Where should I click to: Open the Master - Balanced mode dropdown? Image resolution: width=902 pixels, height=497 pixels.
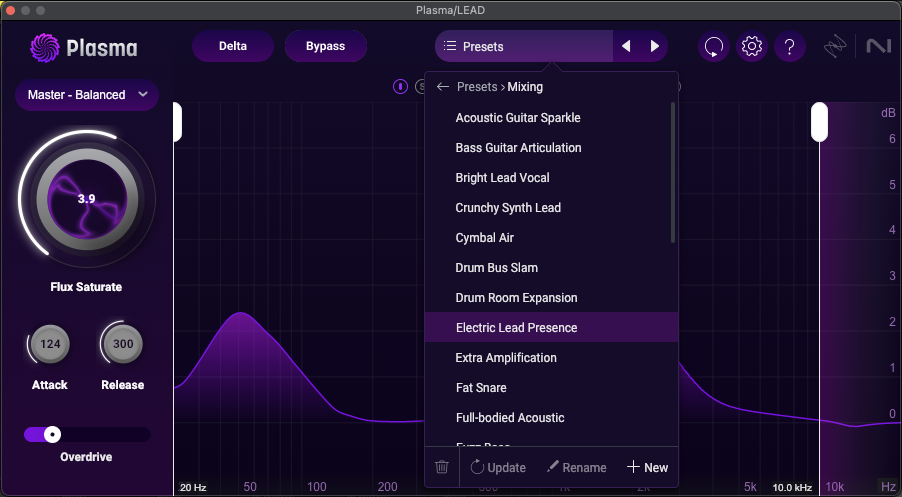click(x=87, y=95)
